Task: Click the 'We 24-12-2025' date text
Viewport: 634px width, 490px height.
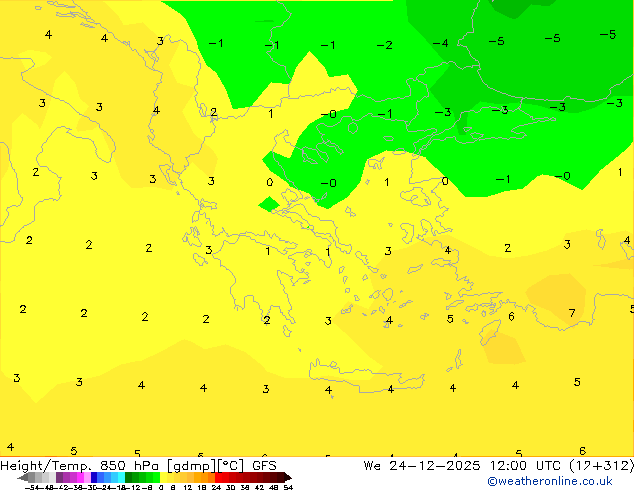Action: (x=422, y=466)
